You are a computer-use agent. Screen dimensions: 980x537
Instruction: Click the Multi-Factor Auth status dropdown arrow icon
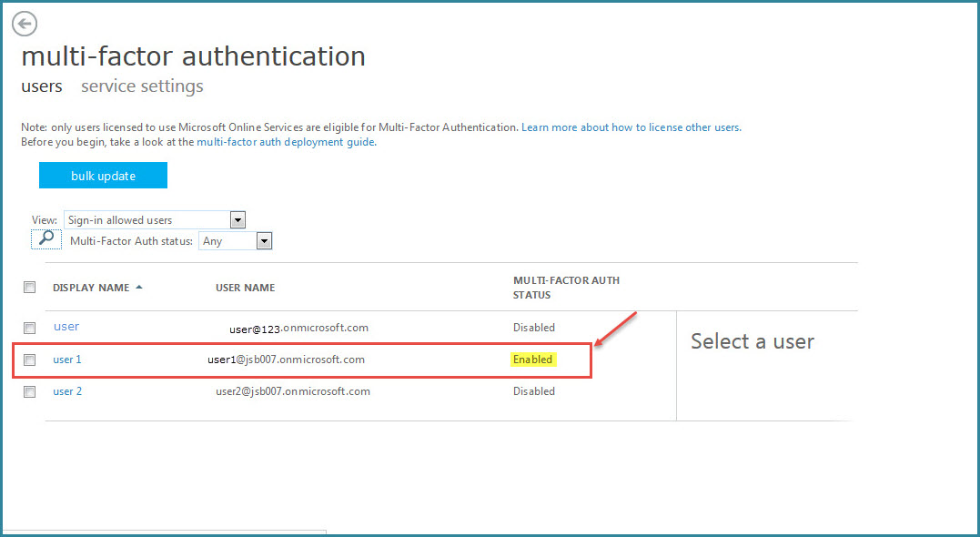264,240
